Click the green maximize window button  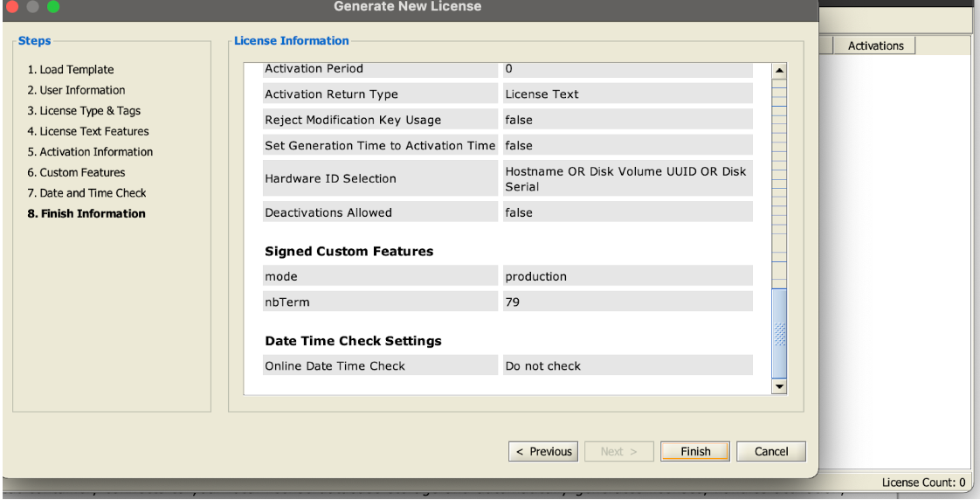click(x=53, y=7)
